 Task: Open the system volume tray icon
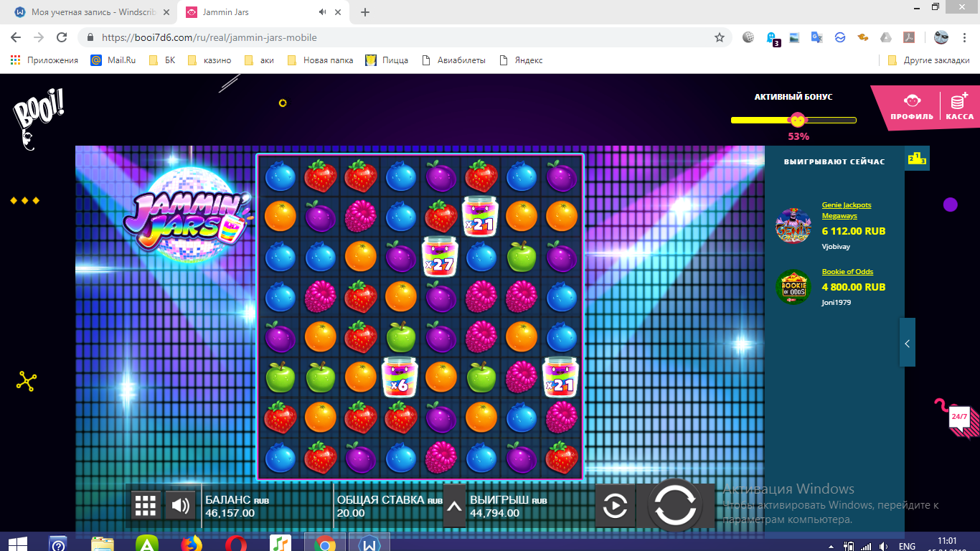[882, 546]
